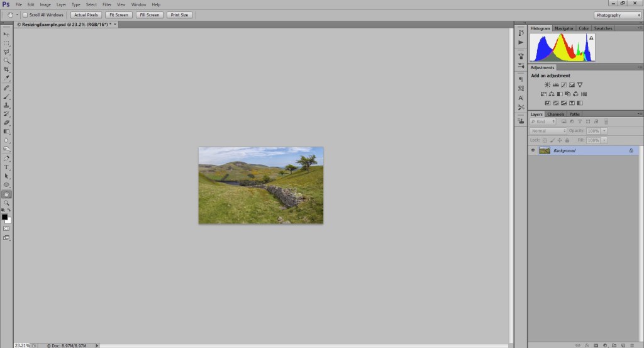Select the Crop tool

tap(6, 69)
